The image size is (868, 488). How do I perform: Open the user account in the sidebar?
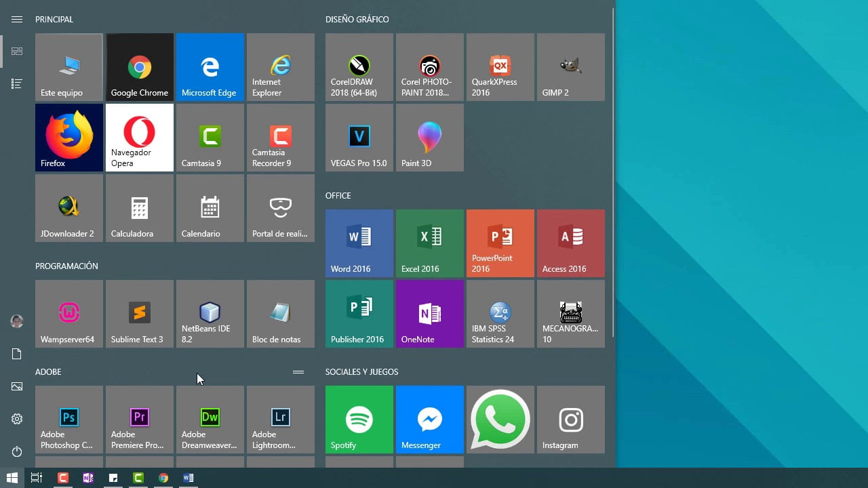point(17,321)
